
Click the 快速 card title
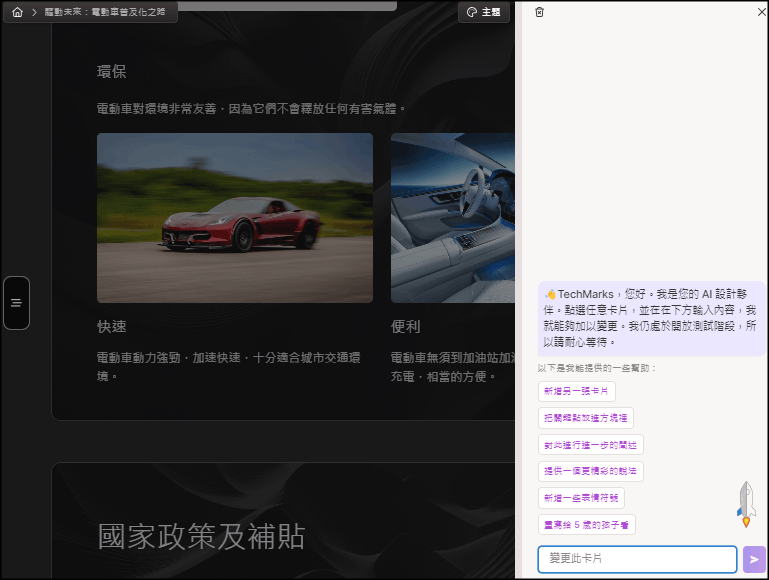(x=112, y=327)
